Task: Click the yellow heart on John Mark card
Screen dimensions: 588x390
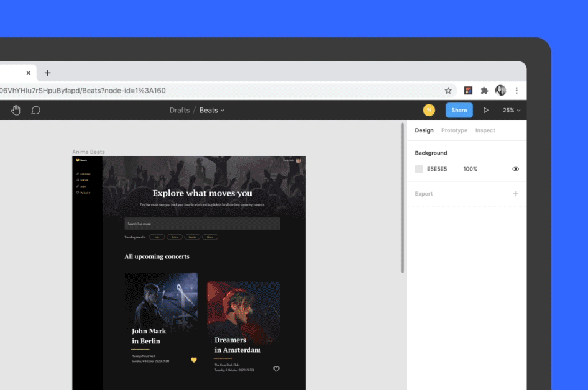Action: [x=194, y=360]
